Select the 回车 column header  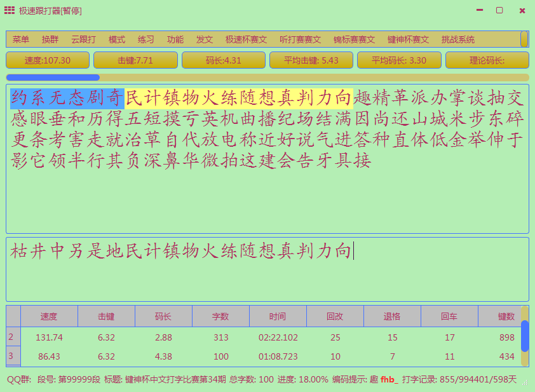point(449,316)
